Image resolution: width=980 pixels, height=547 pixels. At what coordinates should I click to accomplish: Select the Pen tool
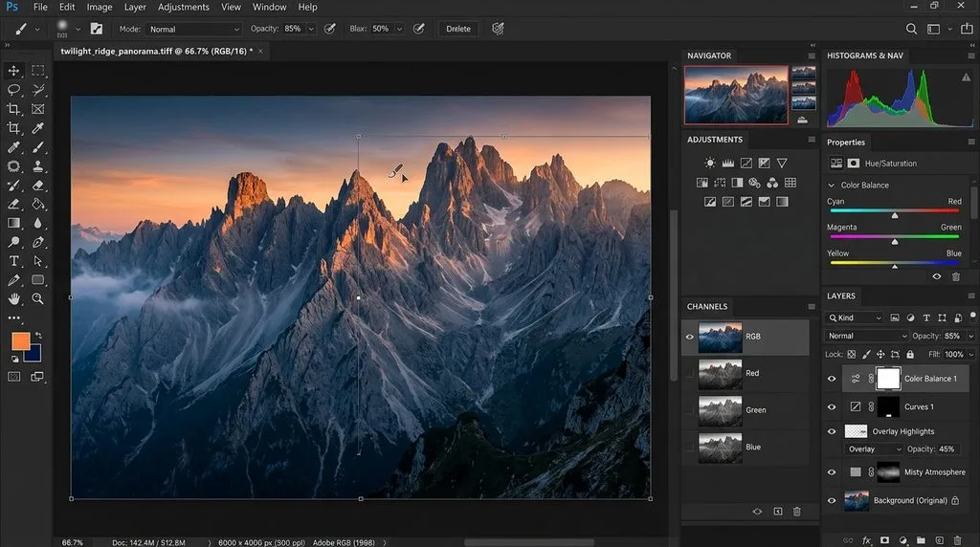click(x=38, y=242)
